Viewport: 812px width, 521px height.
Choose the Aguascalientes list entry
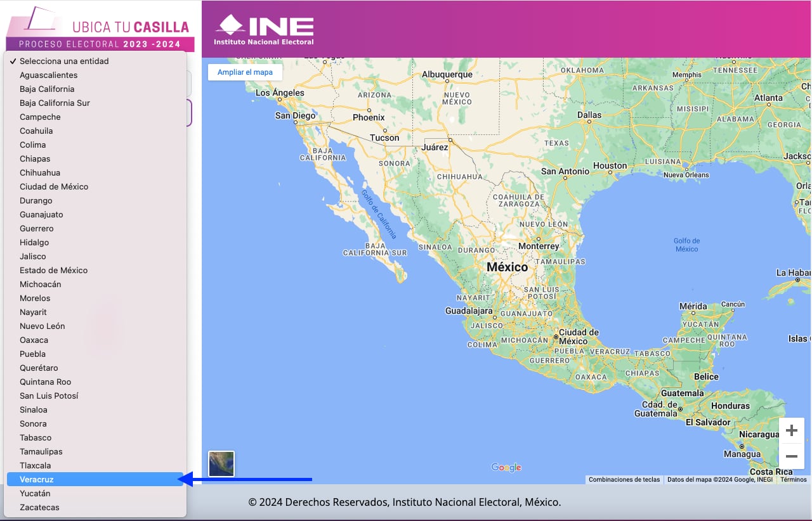pos(49,75)
